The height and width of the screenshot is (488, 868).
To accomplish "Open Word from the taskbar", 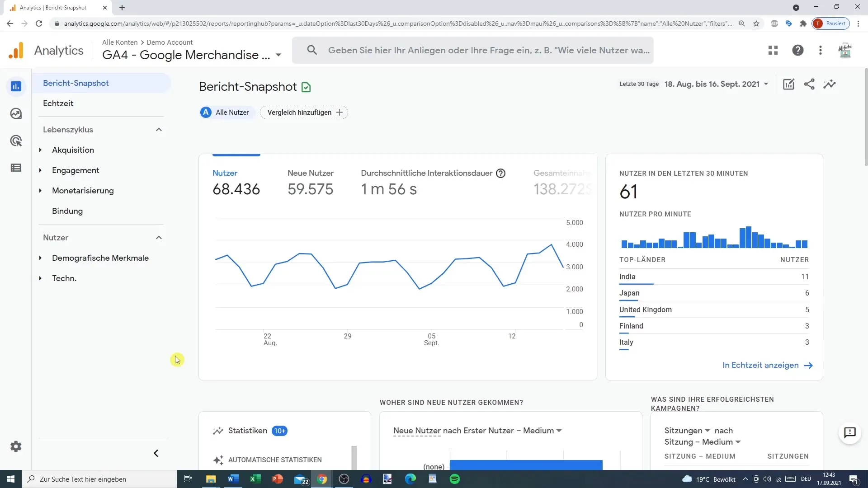I will [233, 479].
